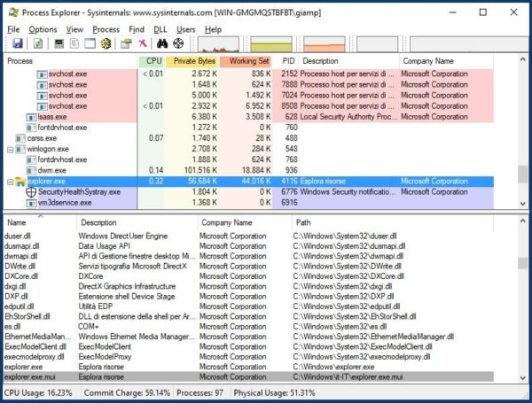532x403 pixels.
Task: Open the Find menu
Action: tap(137, 29)
